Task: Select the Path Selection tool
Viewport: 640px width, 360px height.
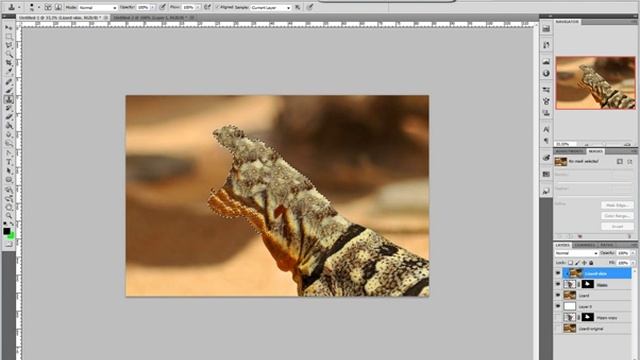Action: [9, 171]
